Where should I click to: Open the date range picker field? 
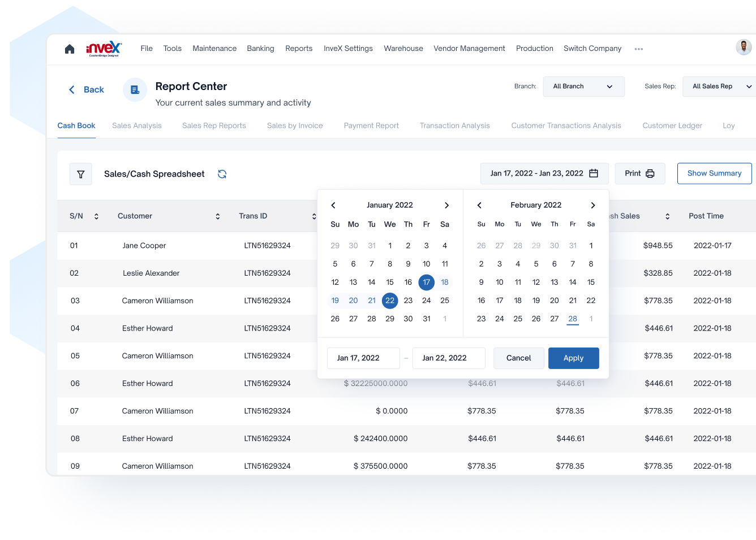point(544,174)
